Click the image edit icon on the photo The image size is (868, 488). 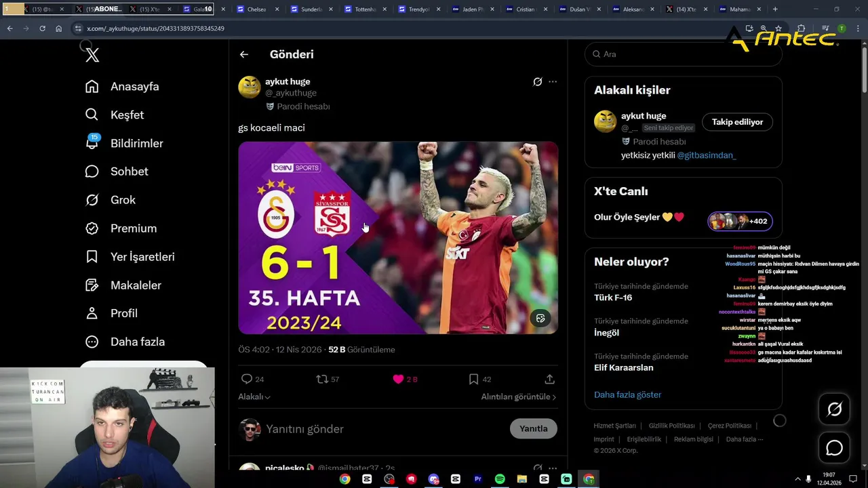(540, 318)
